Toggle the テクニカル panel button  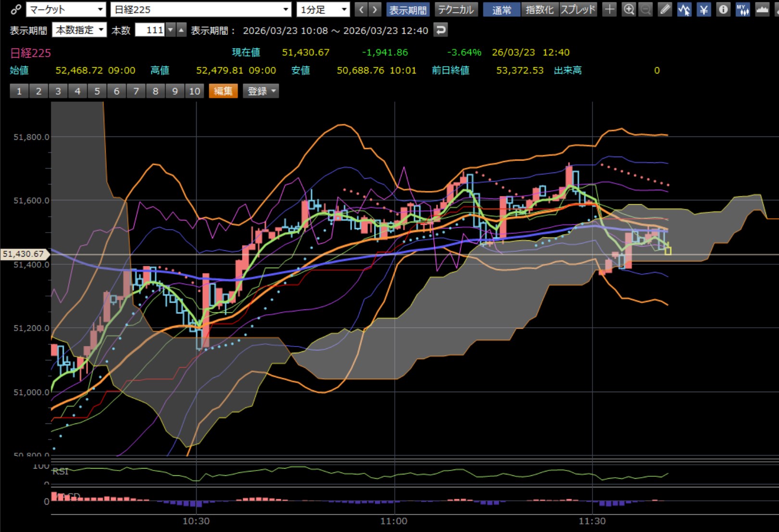coord(456,10)
